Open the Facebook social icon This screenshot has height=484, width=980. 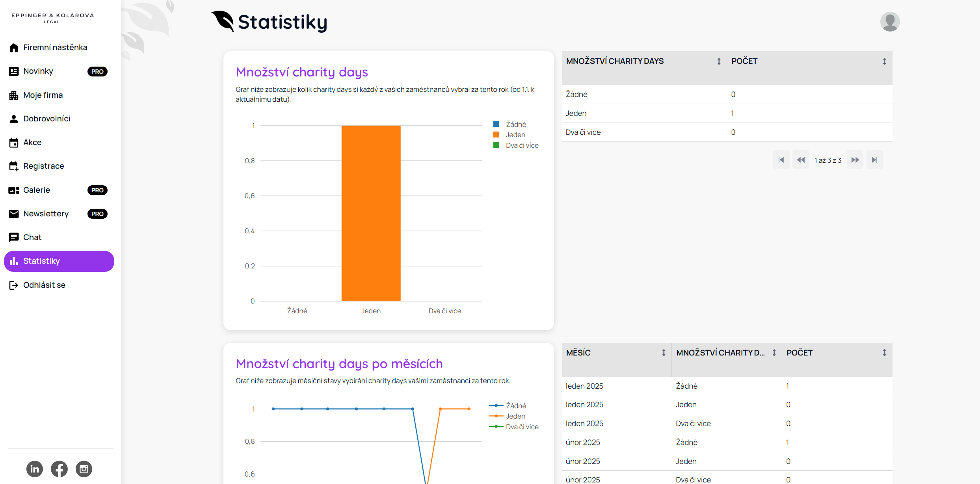[x=59, y=469]
